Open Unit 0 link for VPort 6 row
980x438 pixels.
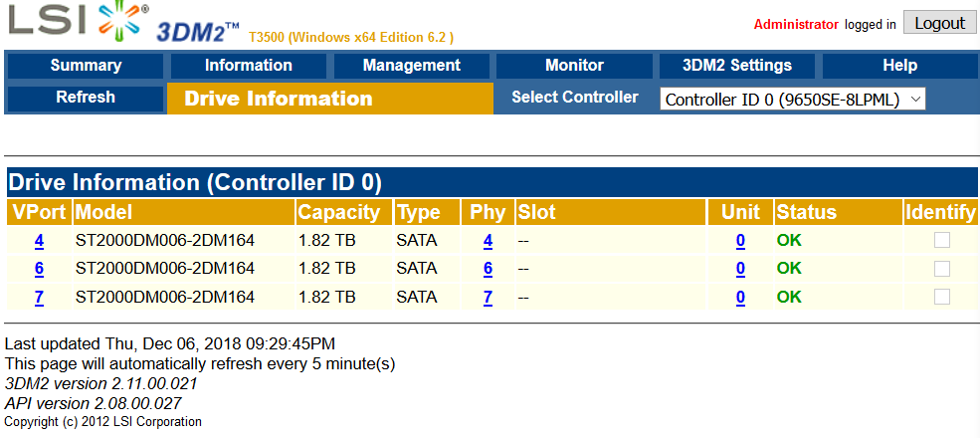point(740,269)
